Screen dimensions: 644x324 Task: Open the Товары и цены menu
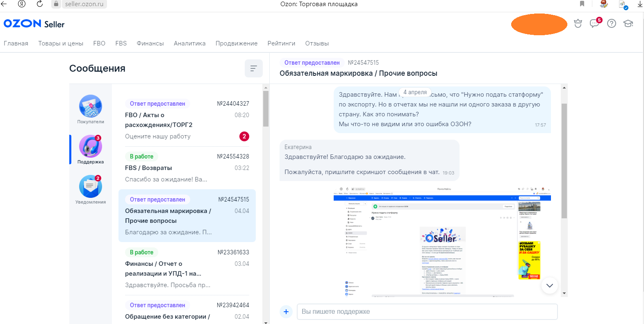(61, 43)
